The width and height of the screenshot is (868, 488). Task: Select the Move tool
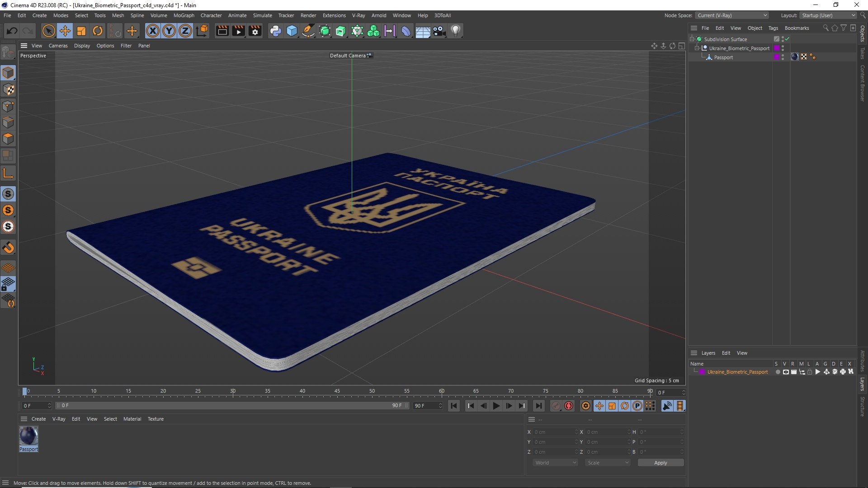point(65,31)
